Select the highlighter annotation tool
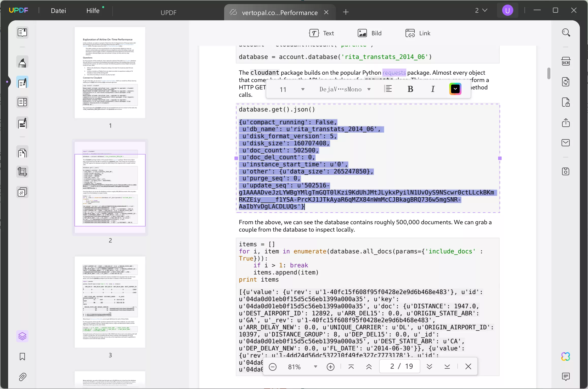The width and height of the screenshot is (588, 389). coord(22,62)
